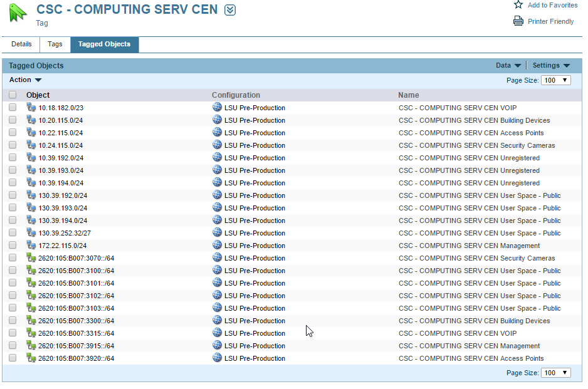Open the Printer Friendly link
This screenshot has height=389, width=588.
[x=550, y=21]
